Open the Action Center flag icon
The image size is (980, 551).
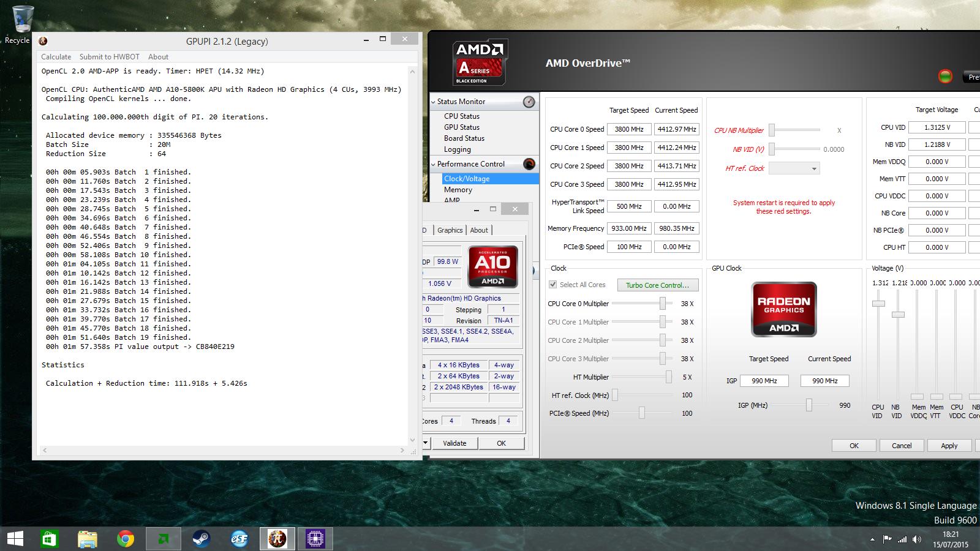[x=887, y=539]
